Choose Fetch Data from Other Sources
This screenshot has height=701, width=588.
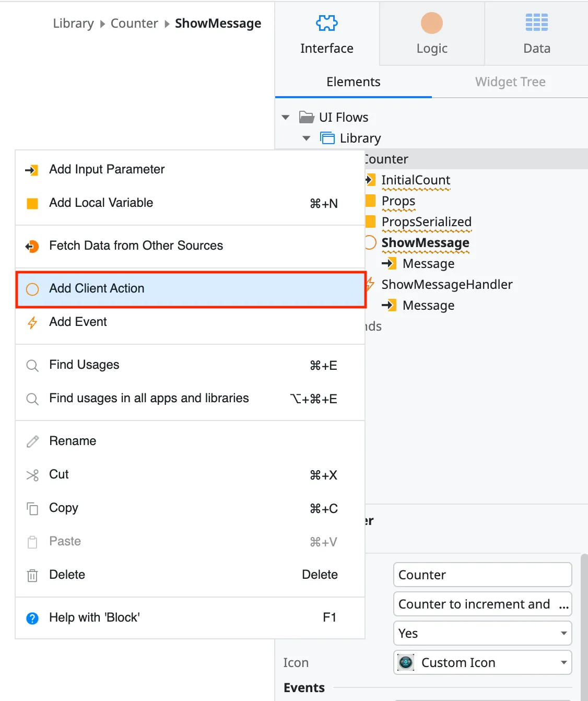point(136,246)
